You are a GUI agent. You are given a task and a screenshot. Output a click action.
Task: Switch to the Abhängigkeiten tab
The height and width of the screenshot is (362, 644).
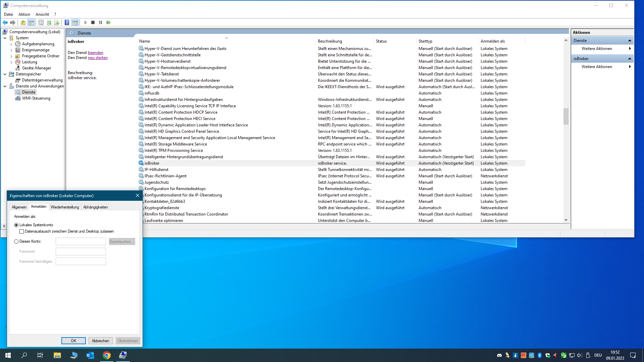96,207
